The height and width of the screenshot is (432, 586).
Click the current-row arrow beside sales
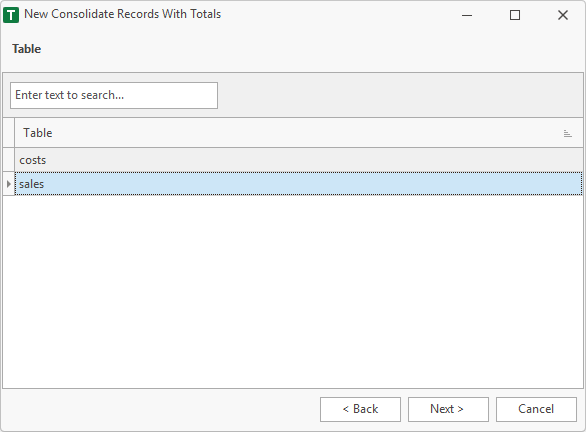click(x=9, y=184)
